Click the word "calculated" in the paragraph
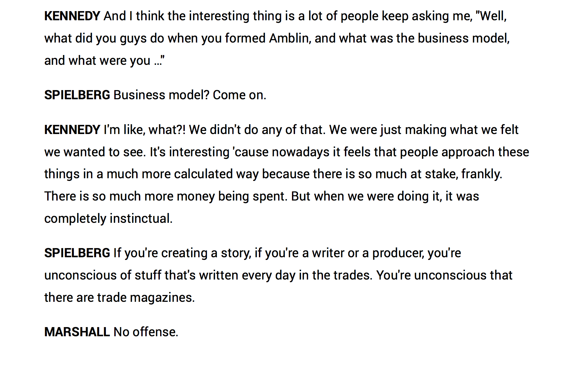The width and height of the screenshot is (588, 370). click(203, 174)
